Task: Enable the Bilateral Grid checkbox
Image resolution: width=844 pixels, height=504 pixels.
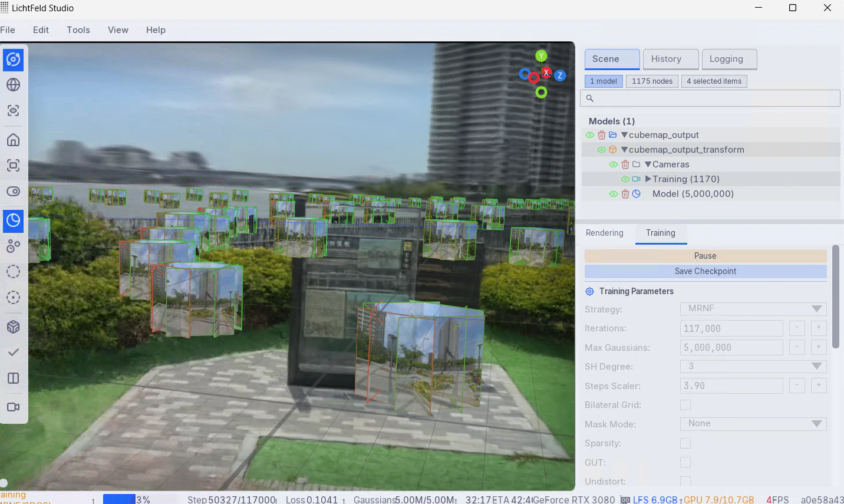Action: click(x=685, y=405)
